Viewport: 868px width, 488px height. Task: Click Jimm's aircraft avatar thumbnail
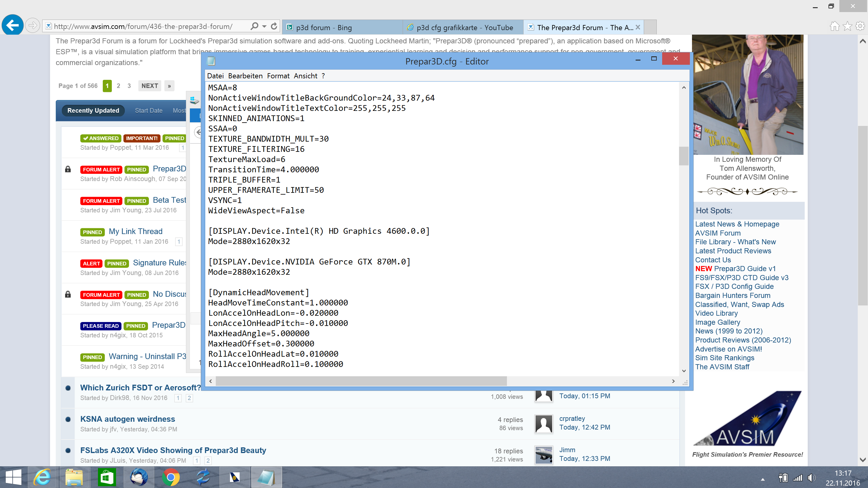(543, 455)
